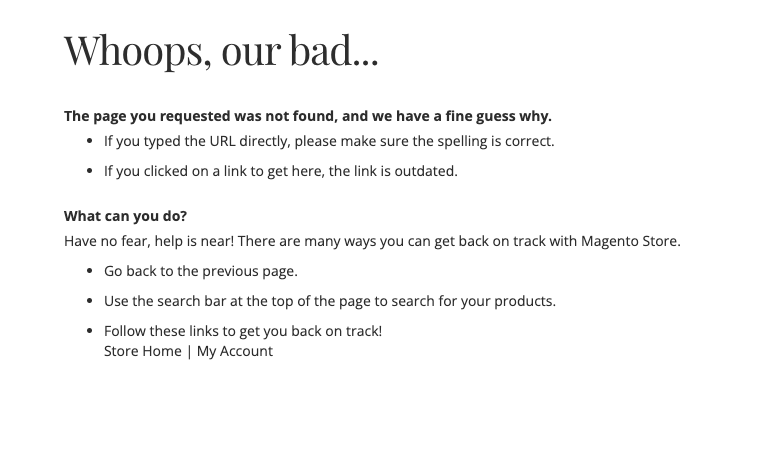Click the bullet dot beside "If you clicked on a link"
758x465 pixels.
(x=91, y=171)
